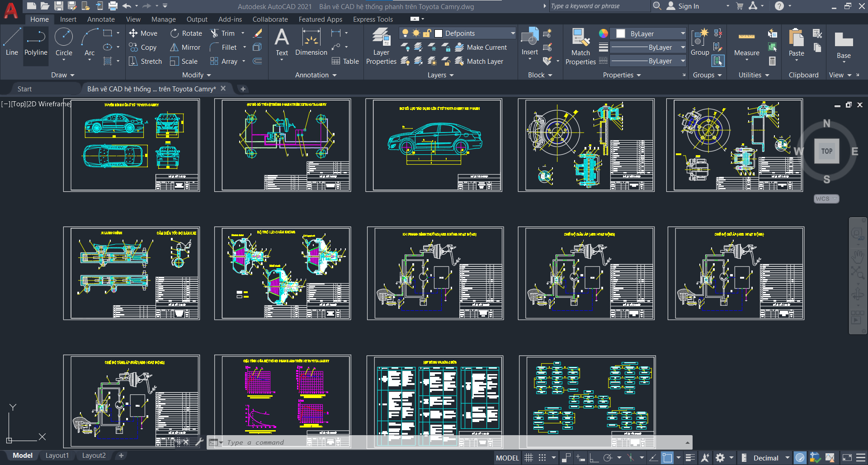Screen dimensions: 868x465
Task: Expand the Layers panel
Action: (x=440, y=75)
